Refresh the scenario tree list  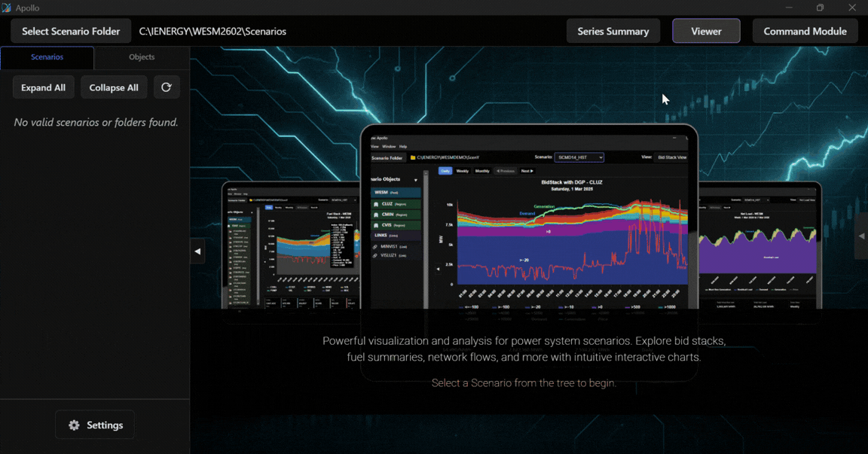[x=167, y=87]
